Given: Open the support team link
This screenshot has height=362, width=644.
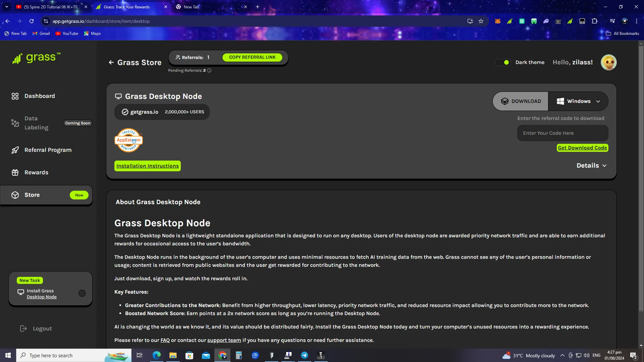Looking at the screenshot, I should [x=224, y=340].
